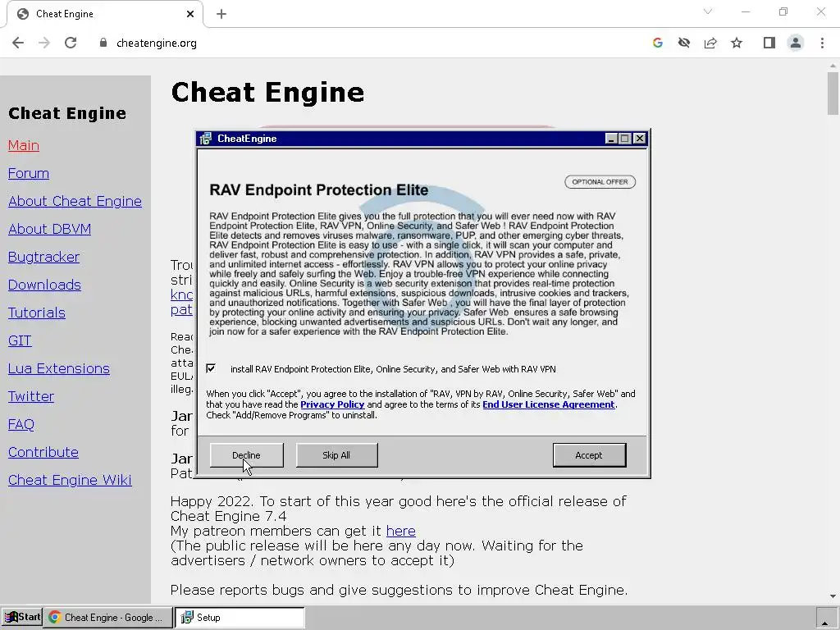
Task: Open the Lua Extensions link
Action: click(x=59, y=368)
